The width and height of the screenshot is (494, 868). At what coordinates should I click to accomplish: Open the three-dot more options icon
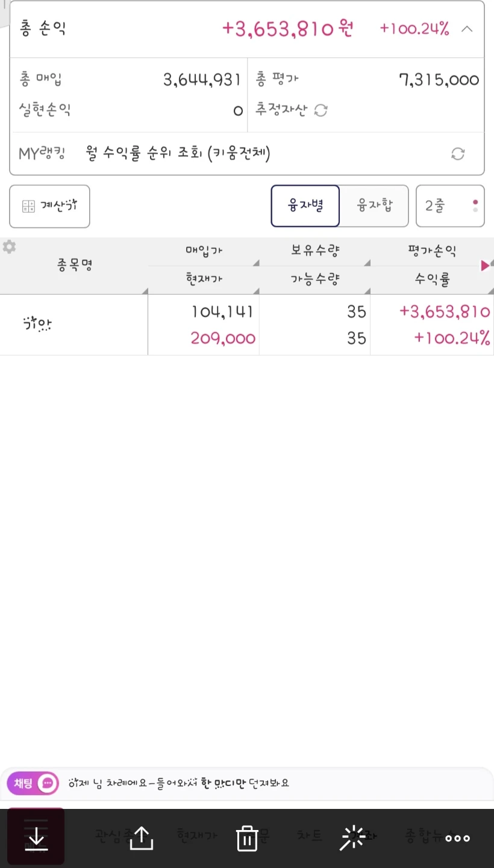click(457, 838)
